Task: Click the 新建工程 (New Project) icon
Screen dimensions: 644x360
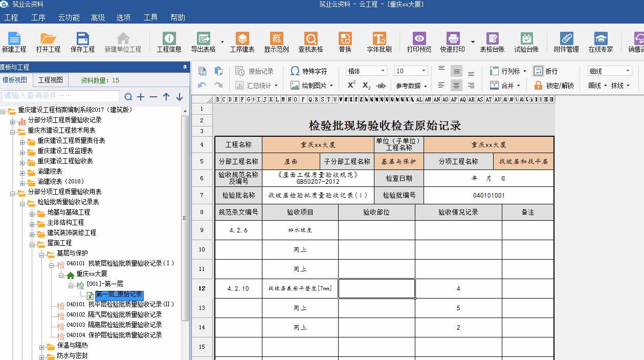Action: (14, 42)
